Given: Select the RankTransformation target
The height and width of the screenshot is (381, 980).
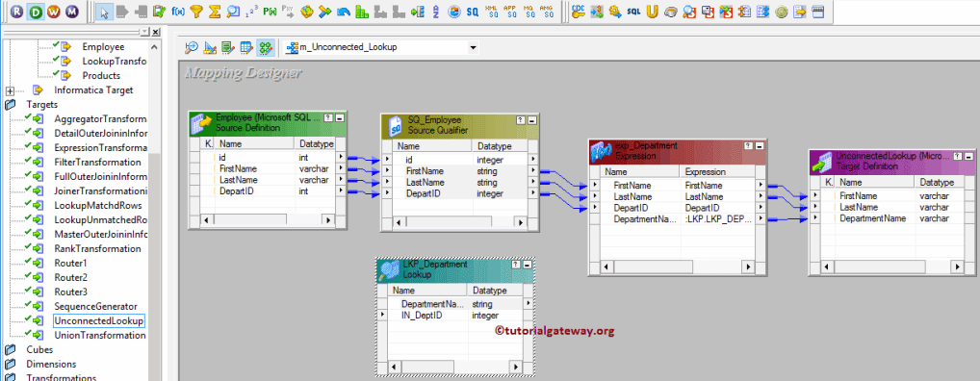Looking at the screenshot, I should click(97, 248).
